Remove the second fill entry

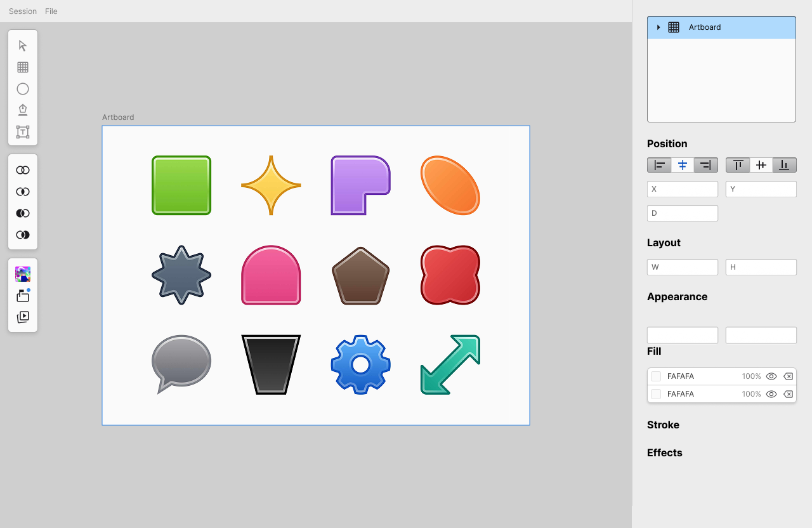788,394
